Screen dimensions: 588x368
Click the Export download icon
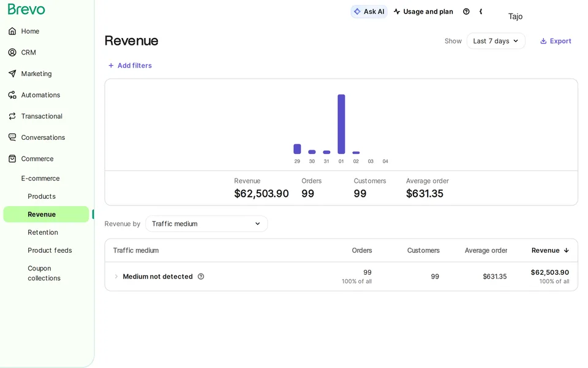[543, 41]
